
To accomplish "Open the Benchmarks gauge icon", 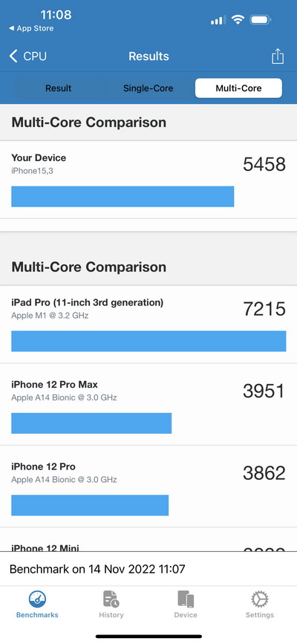I will 37,599.
